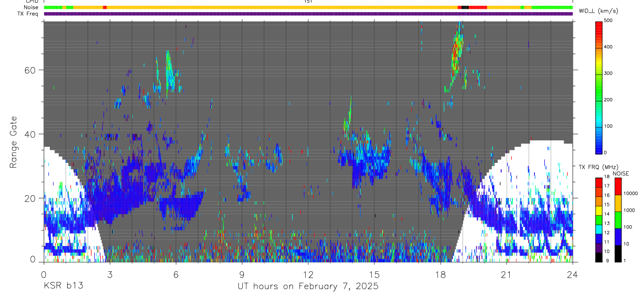Click the 100 tick on NOISE legend

coord(628,227)
